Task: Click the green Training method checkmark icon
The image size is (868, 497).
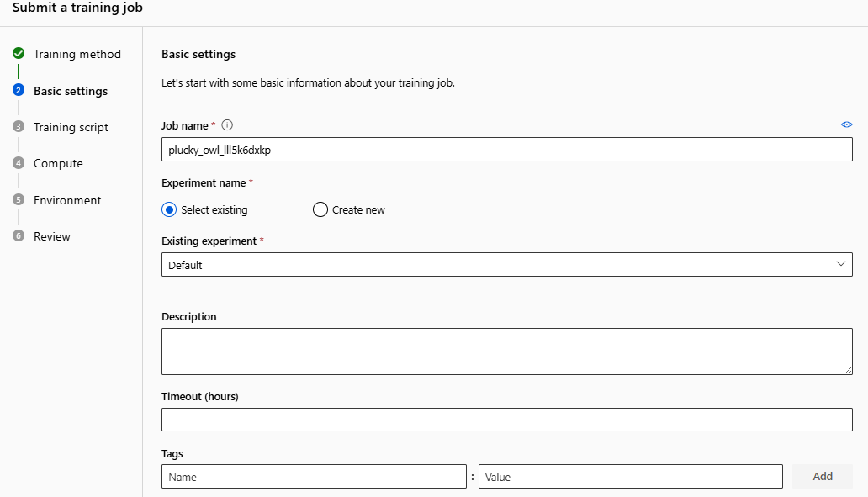Action: tap(19, 54)
